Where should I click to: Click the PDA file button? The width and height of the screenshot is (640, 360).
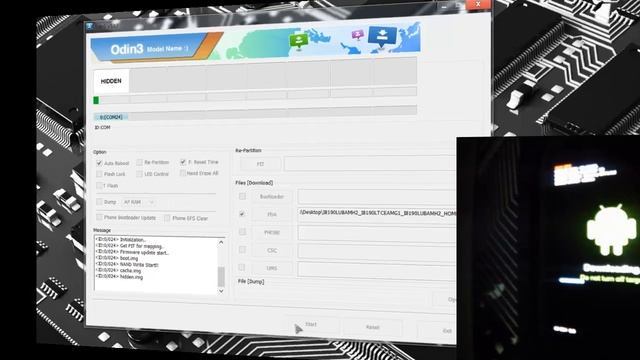(x=272, y=214)
